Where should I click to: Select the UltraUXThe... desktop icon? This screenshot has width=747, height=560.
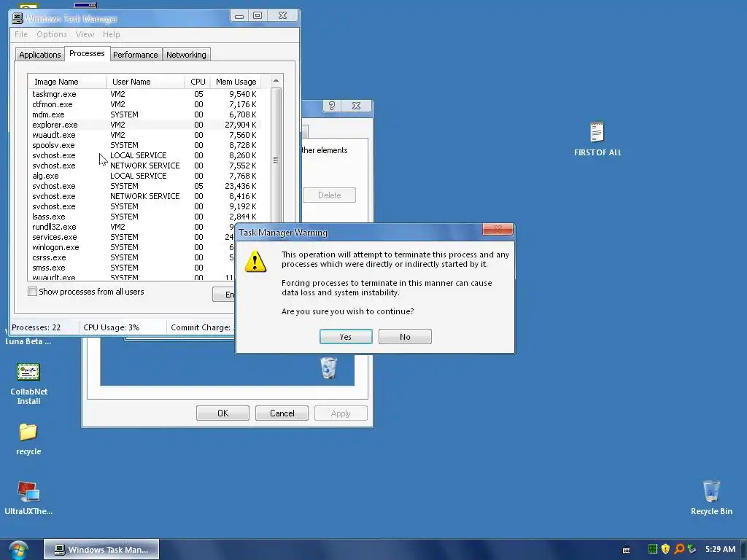tap(28, 498)
